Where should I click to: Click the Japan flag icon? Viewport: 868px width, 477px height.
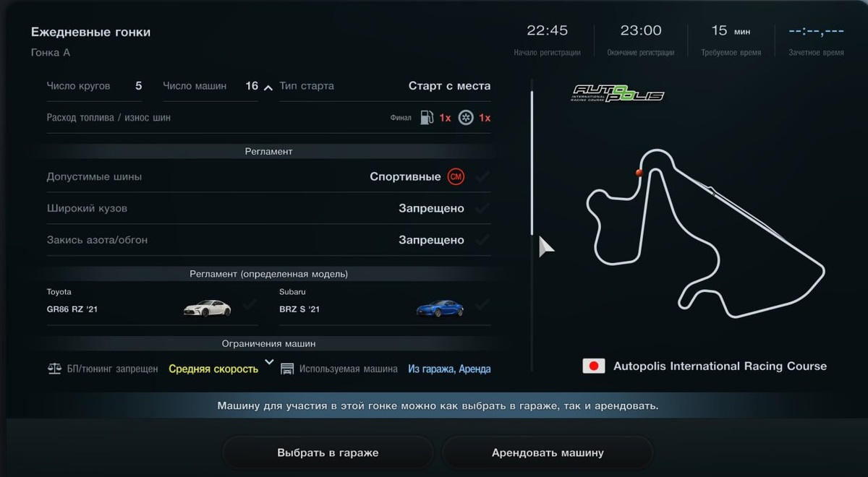[594, 366]
